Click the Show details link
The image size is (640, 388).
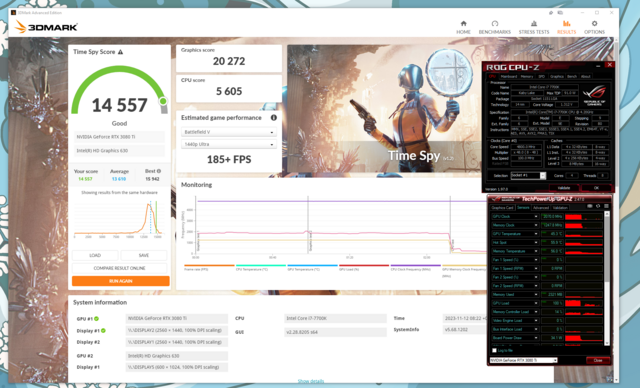pos(311,381)
